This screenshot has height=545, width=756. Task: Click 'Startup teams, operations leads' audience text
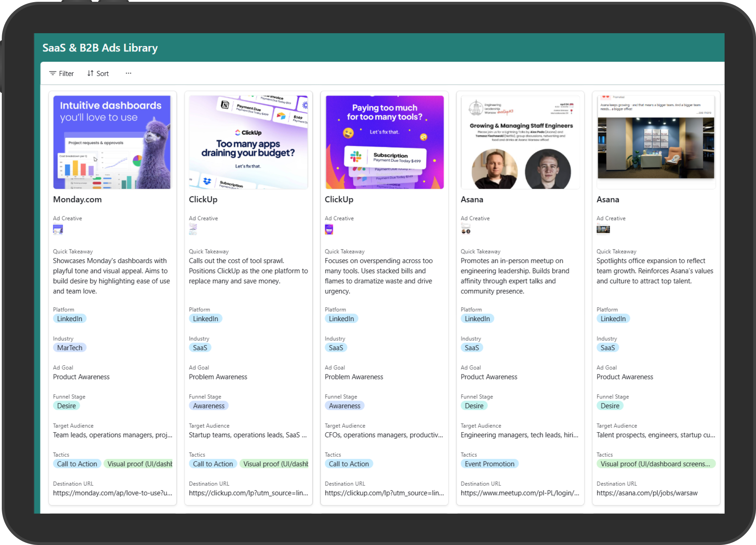tap(247, 435)
